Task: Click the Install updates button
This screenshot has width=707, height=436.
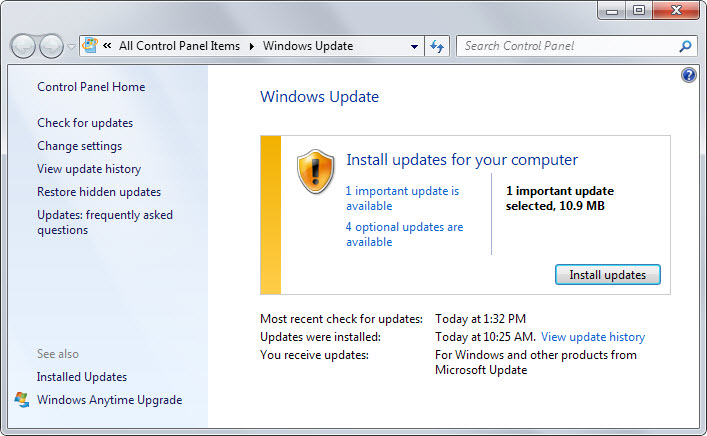Action: tap(607, 275)
